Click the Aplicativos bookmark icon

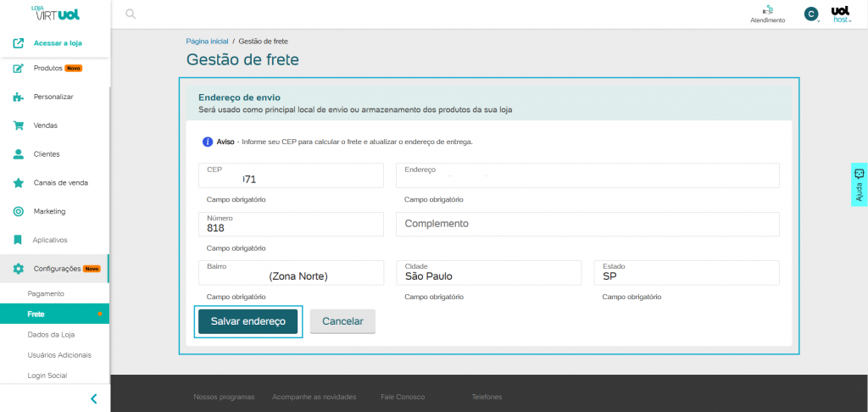18,240
